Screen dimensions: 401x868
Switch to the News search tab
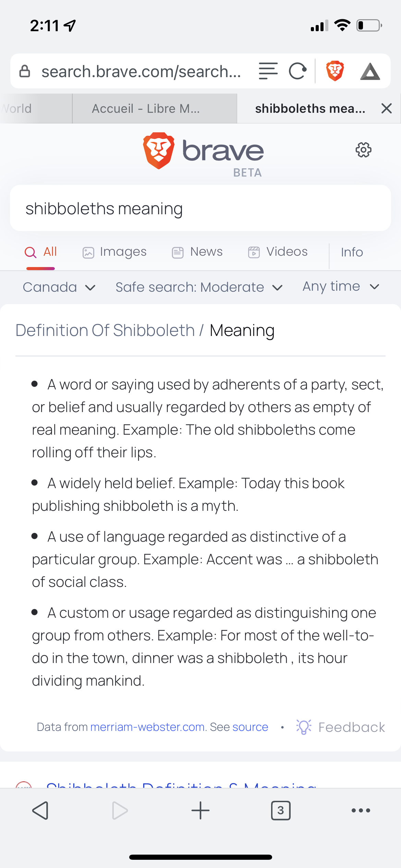point(197,252)
